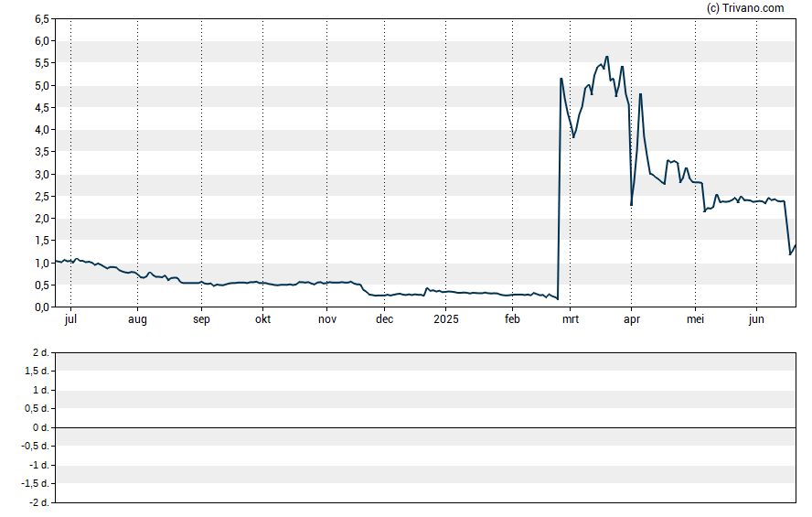Click the 'feb' month label on x-axis
Viewport: 812px width, 517px height.
click(x=512, y=319)
